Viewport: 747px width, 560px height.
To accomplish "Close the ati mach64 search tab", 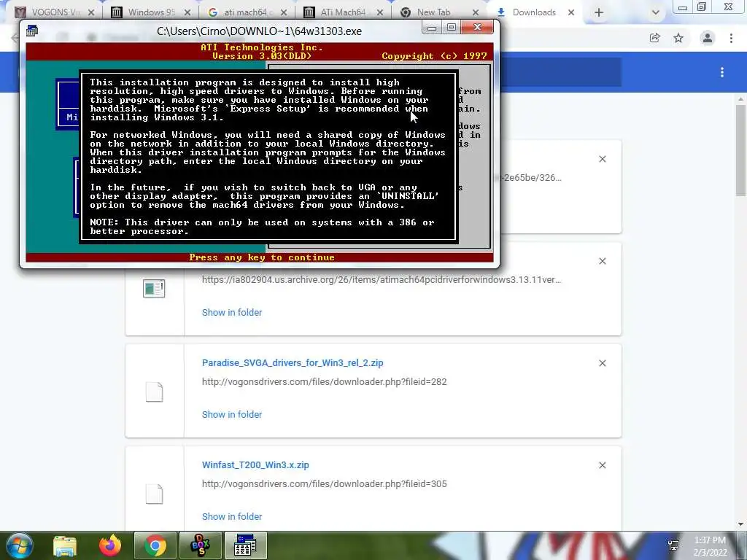I will tap(284, 12).
